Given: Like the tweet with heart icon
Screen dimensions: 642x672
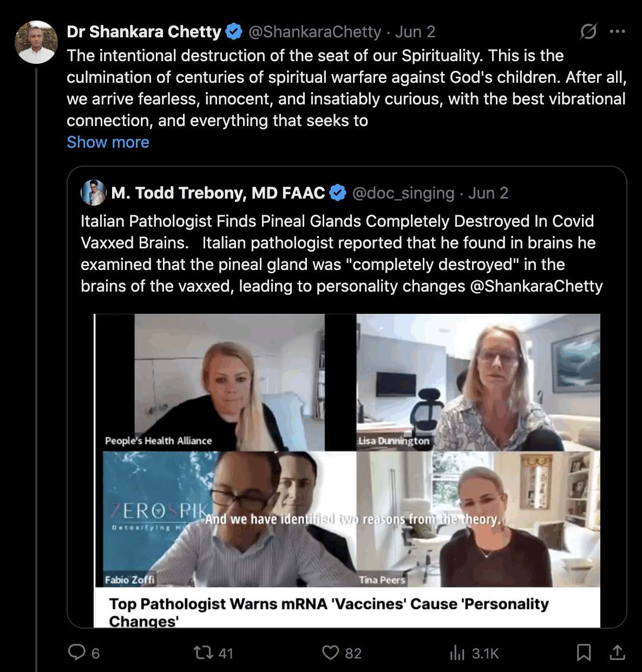Looking at the screenshot, I should [330, 653].
